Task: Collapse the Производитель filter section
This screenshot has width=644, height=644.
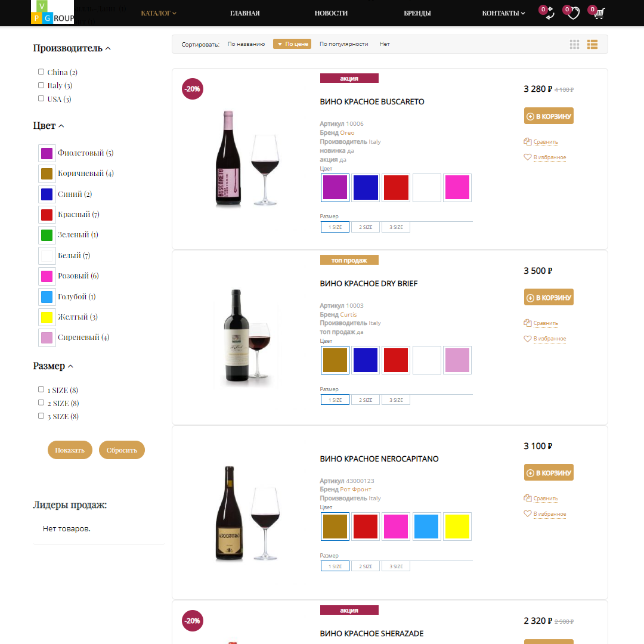Action: 72,48
